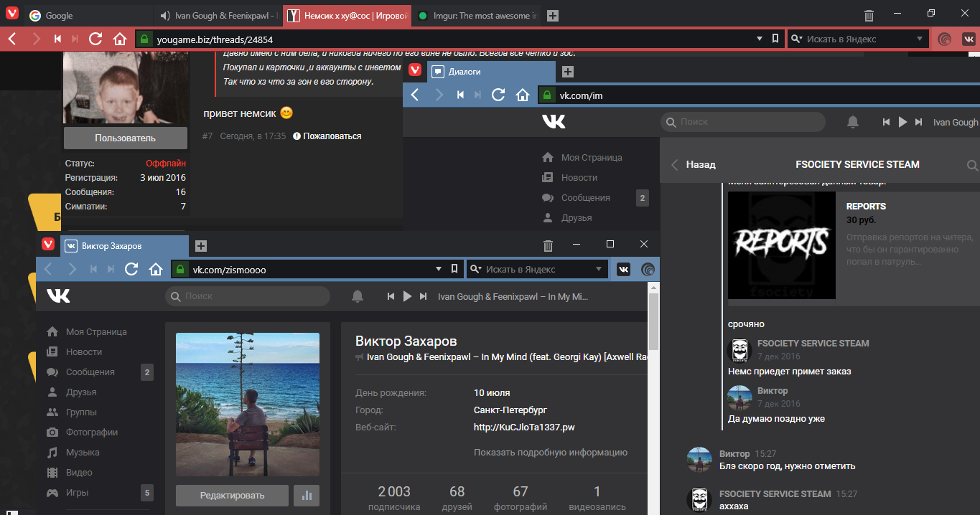Open Сообщения in the profile window sidebar
This screenshot has width=980, height=515.
[x=90, y=372]
